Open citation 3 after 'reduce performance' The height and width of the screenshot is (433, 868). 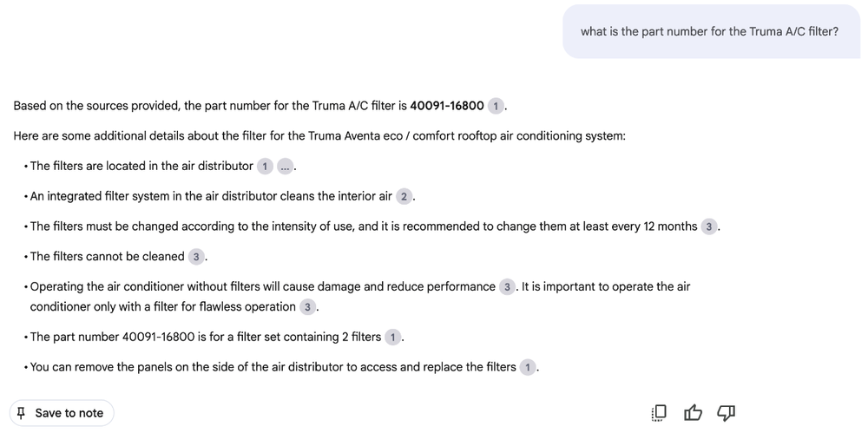(x=508, y=286)
